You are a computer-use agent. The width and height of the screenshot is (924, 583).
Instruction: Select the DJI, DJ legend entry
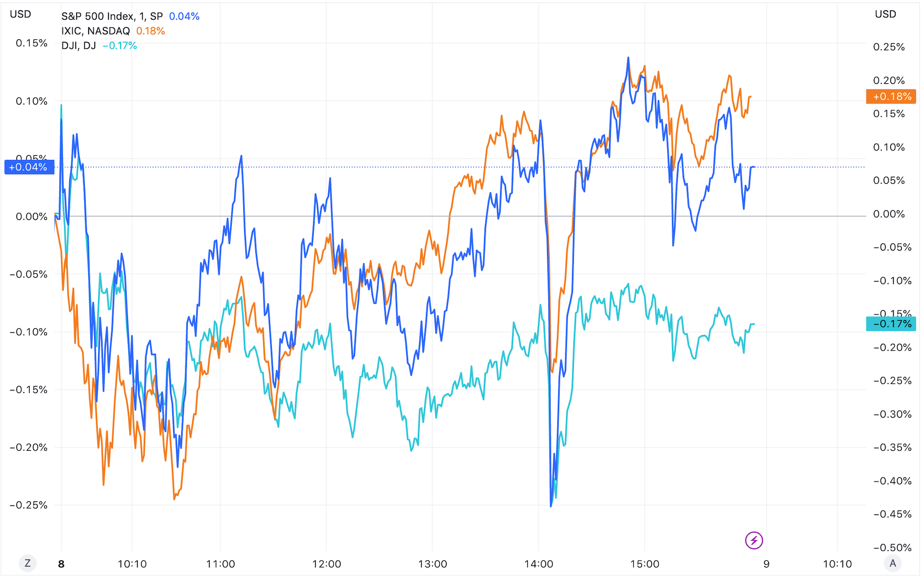pyautogui.click(x=78, y=46)
